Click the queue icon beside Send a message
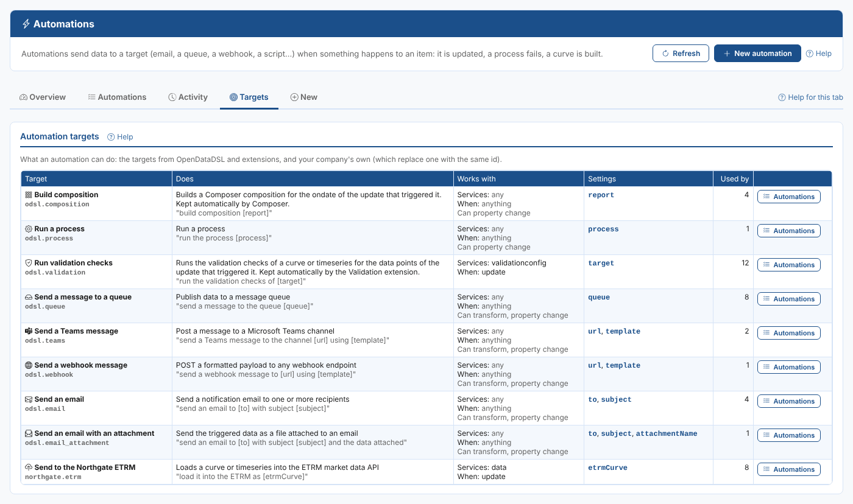The height and width of the screenshot is (504, 853). 29,297
